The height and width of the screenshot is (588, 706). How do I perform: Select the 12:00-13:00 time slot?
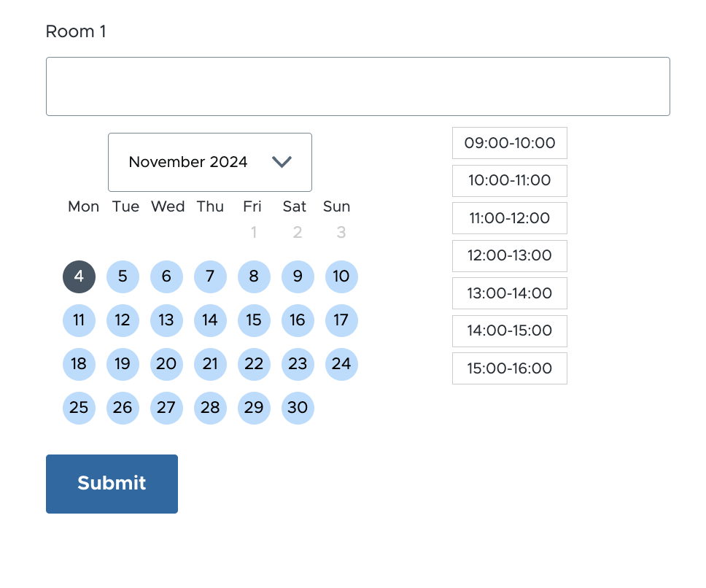coord(509,255)
